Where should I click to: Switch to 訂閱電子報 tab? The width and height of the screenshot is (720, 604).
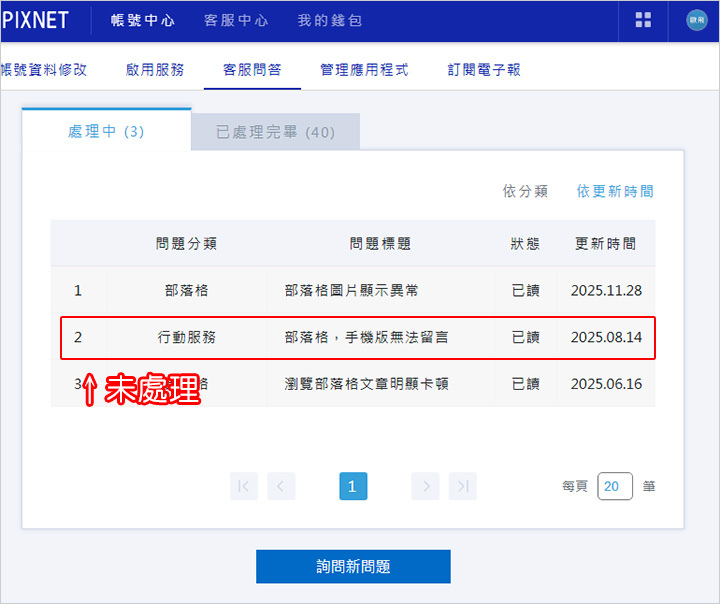(x=484, y=70)
